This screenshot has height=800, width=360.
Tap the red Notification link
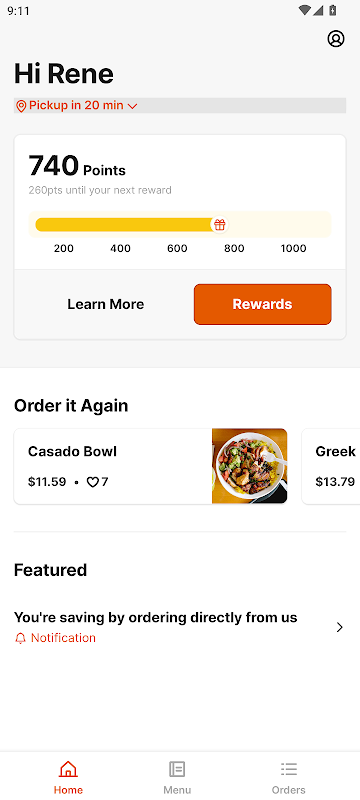tap(63, 638)
